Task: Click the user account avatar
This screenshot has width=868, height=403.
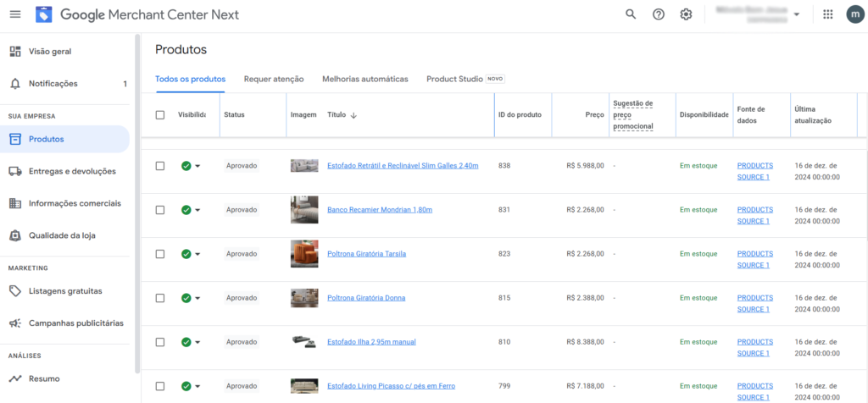Action: [854, 14]
